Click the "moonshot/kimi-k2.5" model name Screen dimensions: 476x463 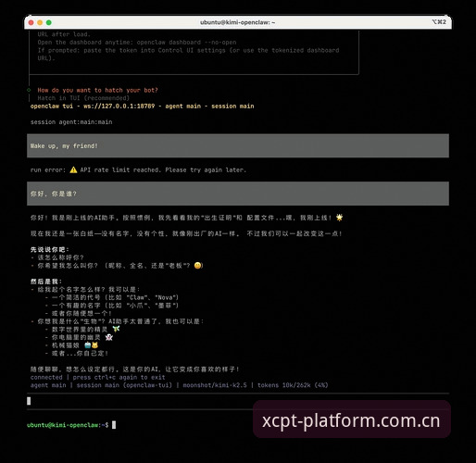click(215, 385)
